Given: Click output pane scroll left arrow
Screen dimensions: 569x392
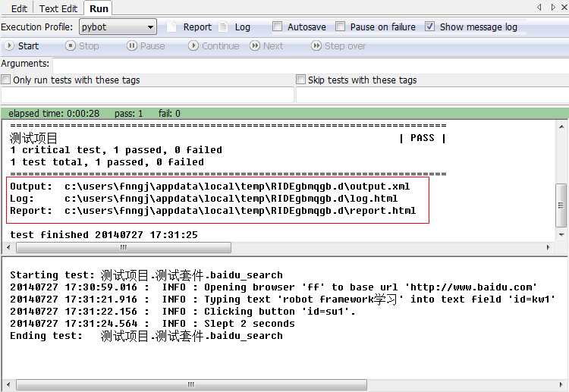Looking at the screenshot, I should [8, 248].
